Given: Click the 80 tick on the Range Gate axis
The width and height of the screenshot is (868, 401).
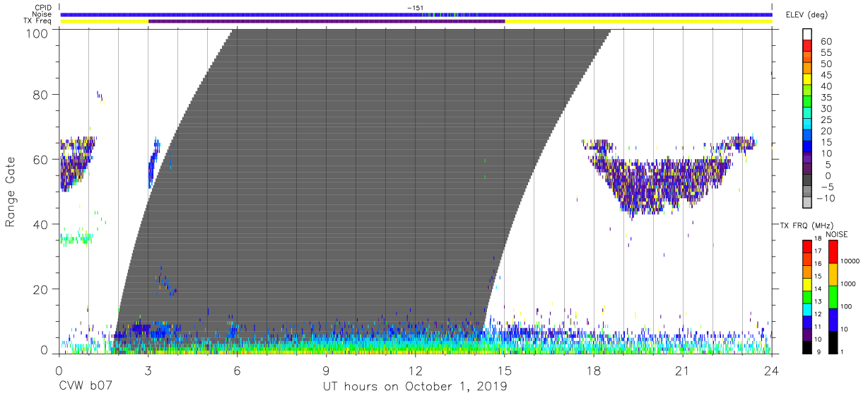Looking at the screenshot, I should [40, 95].
